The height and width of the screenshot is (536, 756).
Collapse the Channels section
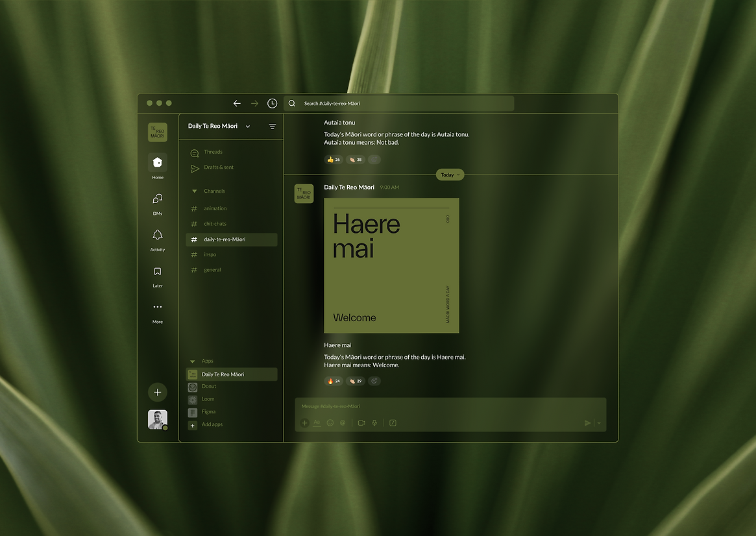tap(194, 191)
